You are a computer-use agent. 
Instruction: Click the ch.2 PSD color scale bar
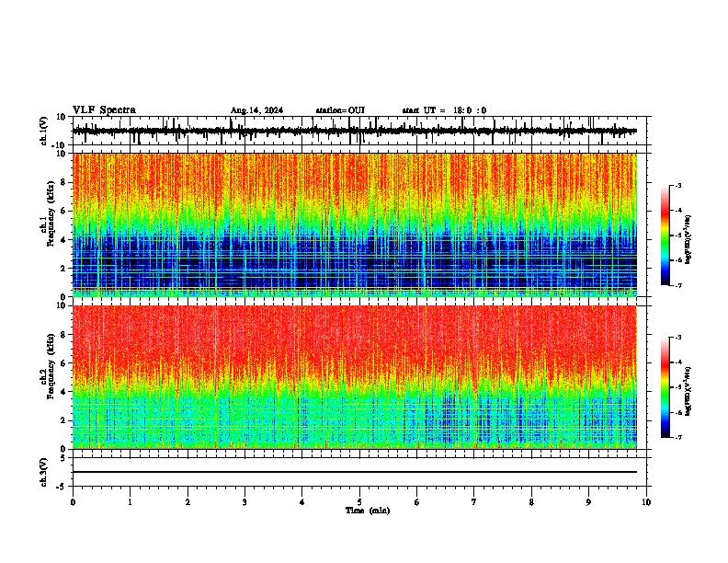click(x=665, y=387)
